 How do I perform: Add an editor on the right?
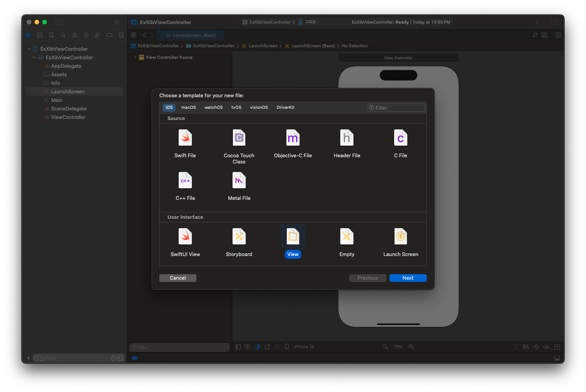[558, 35]
